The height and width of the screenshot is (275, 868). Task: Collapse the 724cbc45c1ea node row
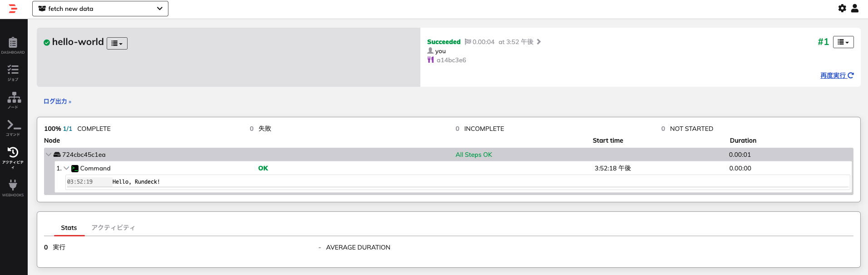[49, 155]
